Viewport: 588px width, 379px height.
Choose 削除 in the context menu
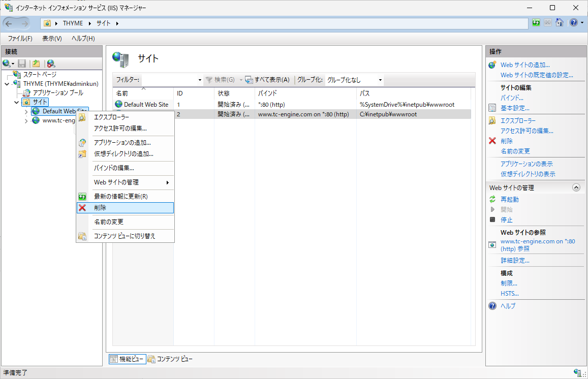pos(125,208)
